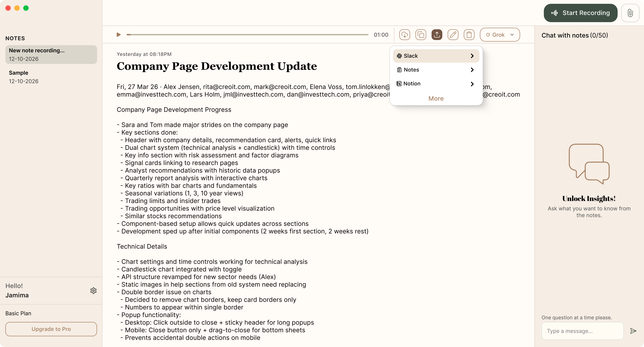Click the 'Jamima' user name

point(17,295)
